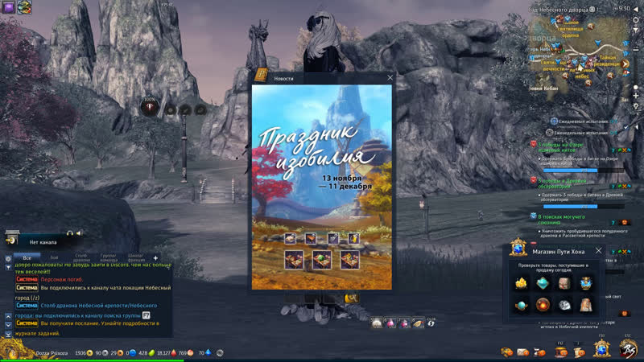The width and height of the screenshot is (644, 362).
Task: Open the Нет канала voice channel selector
Action: point(43,242)
